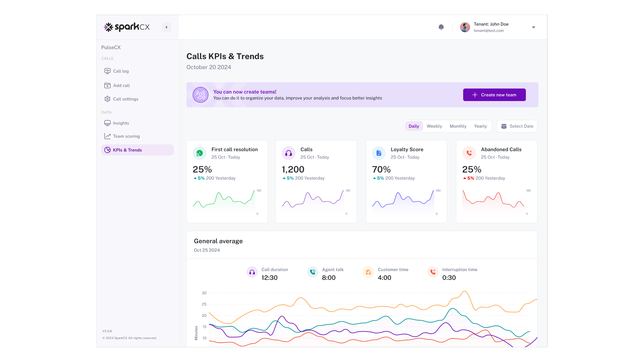The height and width of the screenshot is (362, 644).
Task: Click the '12:30' call duration value
Action: [x=269, y=278]
